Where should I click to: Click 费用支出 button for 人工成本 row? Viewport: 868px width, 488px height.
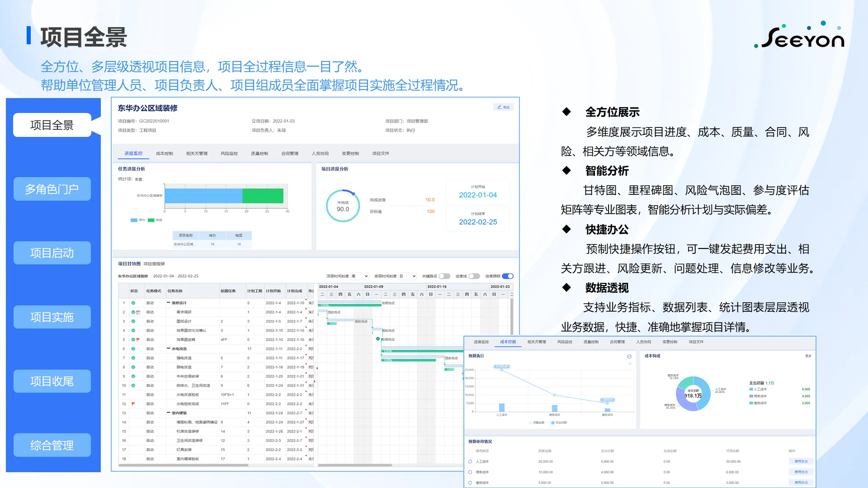pos(801,461)
